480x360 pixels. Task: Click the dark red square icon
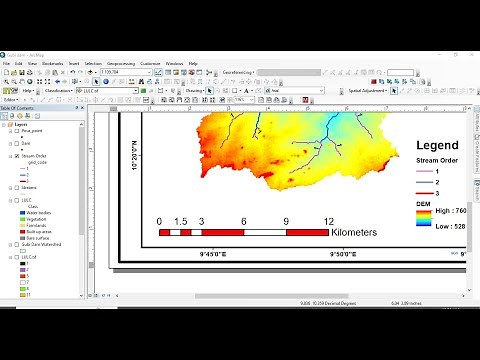(x=374, y=81)
